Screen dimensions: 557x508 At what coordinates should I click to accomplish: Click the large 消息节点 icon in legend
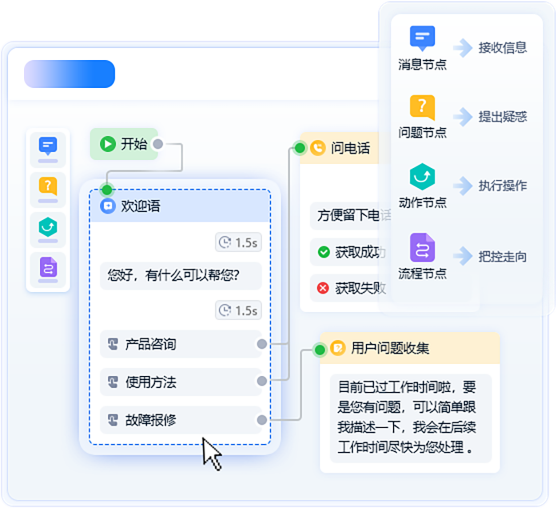tap(422, 38)
